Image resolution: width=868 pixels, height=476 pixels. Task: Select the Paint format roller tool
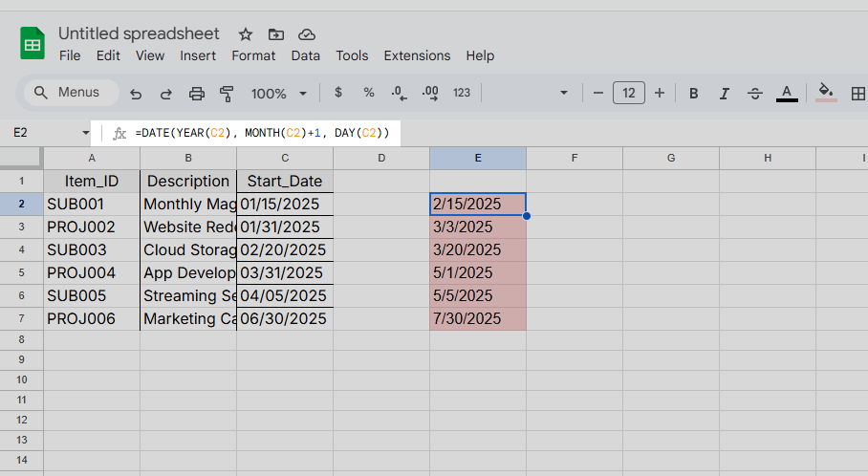pos(227,94)
